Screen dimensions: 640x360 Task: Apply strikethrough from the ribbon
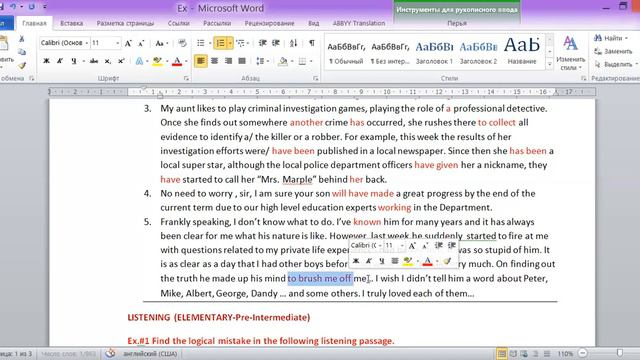(94, 61)
